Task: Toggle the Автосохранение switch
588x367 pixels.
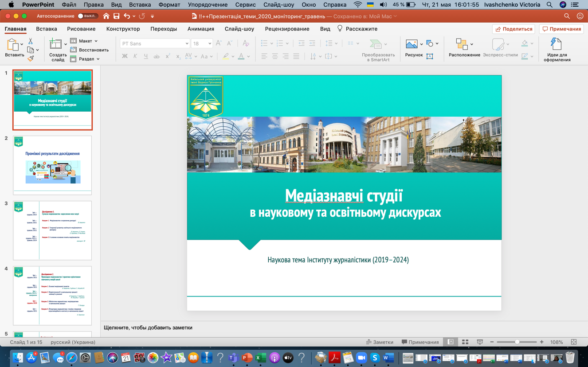Action: (87, 16)
